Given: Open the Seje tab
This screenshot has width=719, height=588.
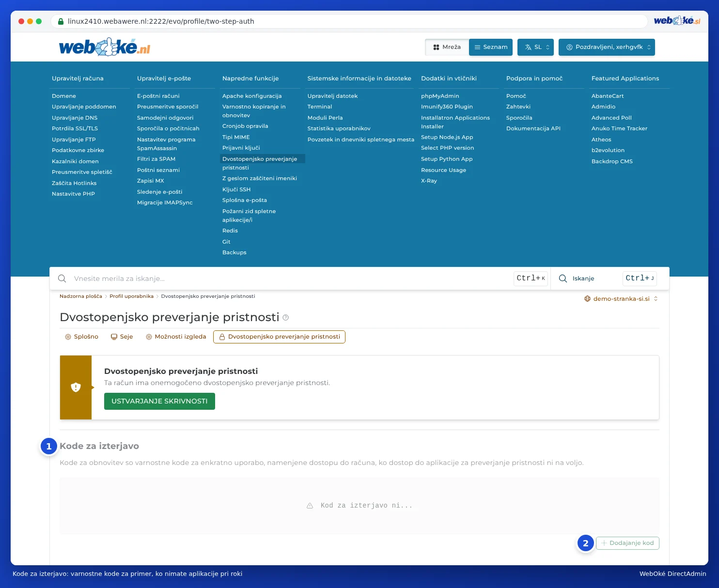Looking at the screenshot, I should [122, 337].
